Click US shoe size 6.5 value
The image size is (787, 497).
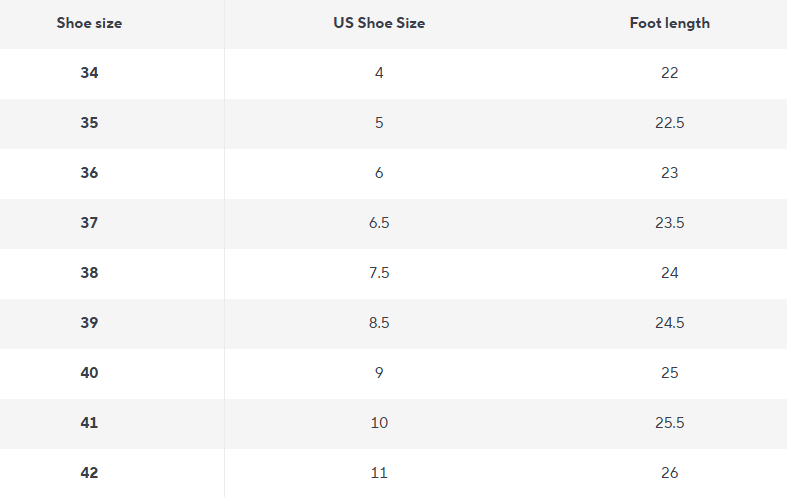click(x=379, y=223)
